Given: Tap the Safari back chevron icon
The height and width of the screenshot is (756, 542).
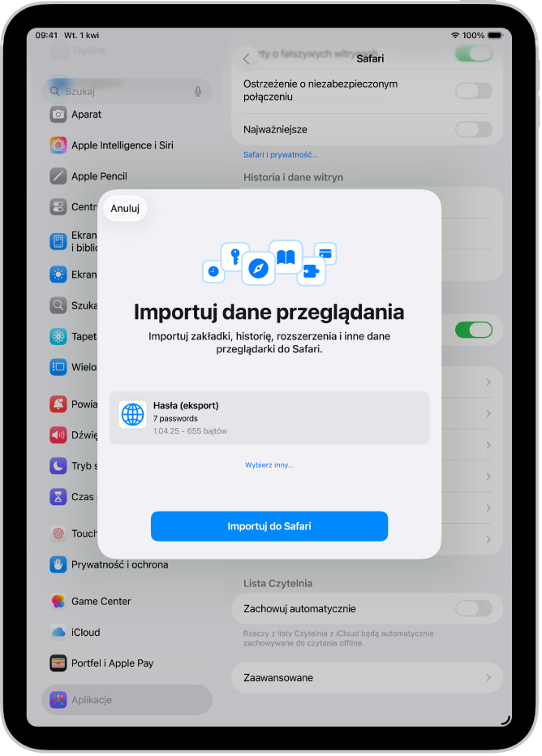Looking at the screenshot, I should 246,59.
